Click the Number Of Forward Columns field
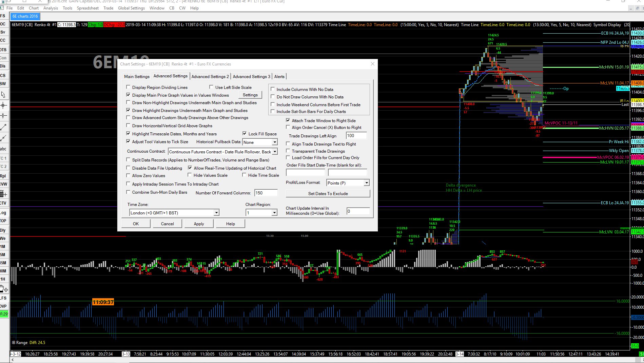The height and width of the screenshot is (363, 644). point(266,193)
